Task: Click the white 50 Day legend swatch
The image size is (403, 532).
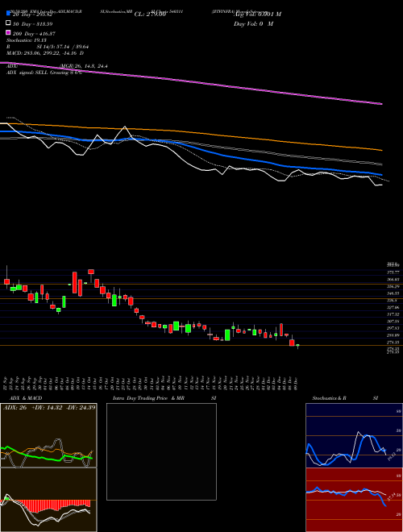Action: pos(8,23)
